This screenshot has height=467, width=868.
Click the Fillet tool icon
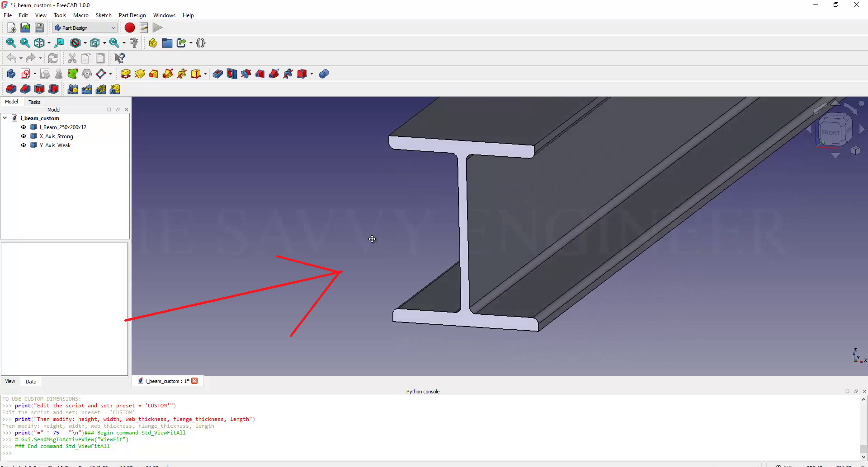tap(11, 89)
